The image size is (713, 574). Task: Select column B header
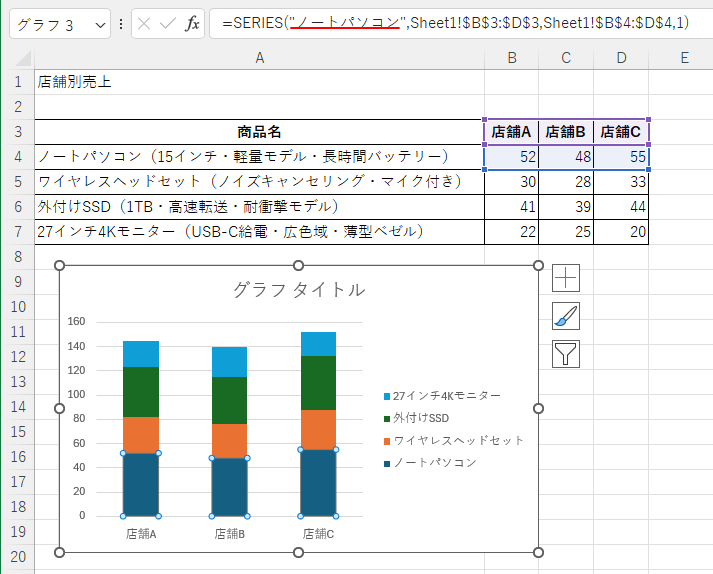[x=512, y=58]
